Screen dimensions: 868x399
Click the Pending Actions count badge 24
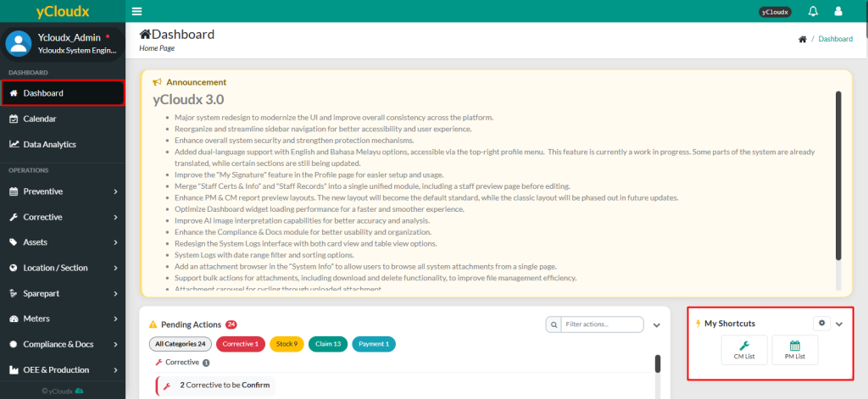[231, 324]
